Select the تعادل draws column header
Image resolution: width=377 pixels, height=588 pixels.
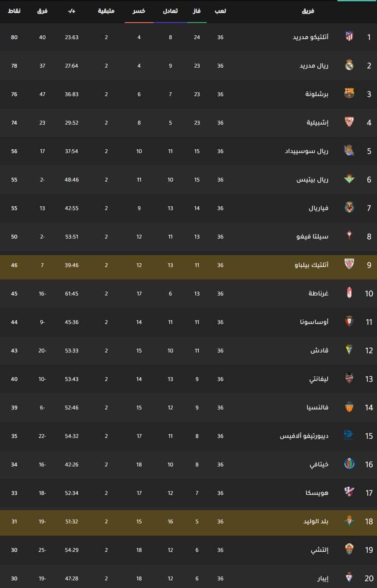171,11
